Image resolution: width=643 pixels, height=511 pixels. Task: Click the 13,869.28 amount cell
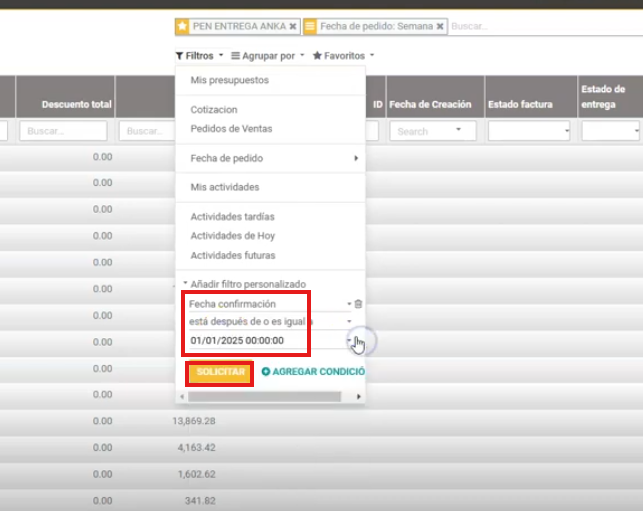[194, 421]
